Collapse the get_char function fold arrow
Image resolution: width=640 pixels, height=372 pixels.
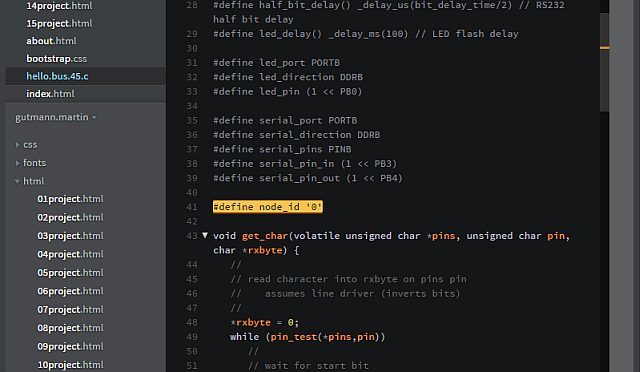pyautogui.click(x=205, y=235)
